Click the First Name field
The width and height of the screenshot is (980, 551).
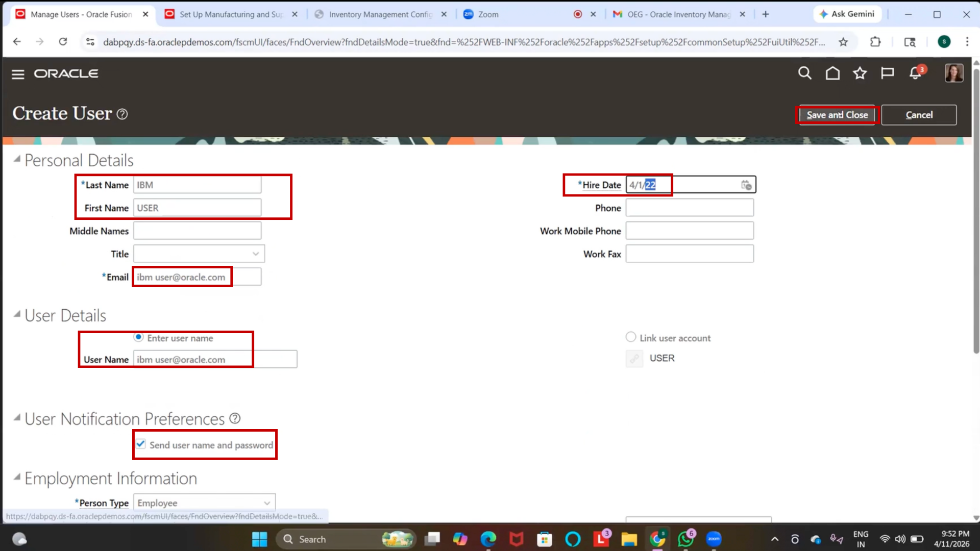(197, 208)
